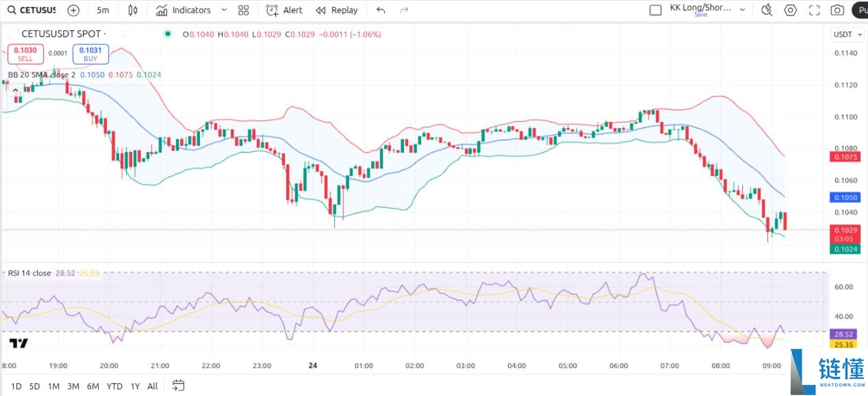Take a chart snapshot with camera icon
Viewport: 868px width, 396px height.
pos(837,10)
